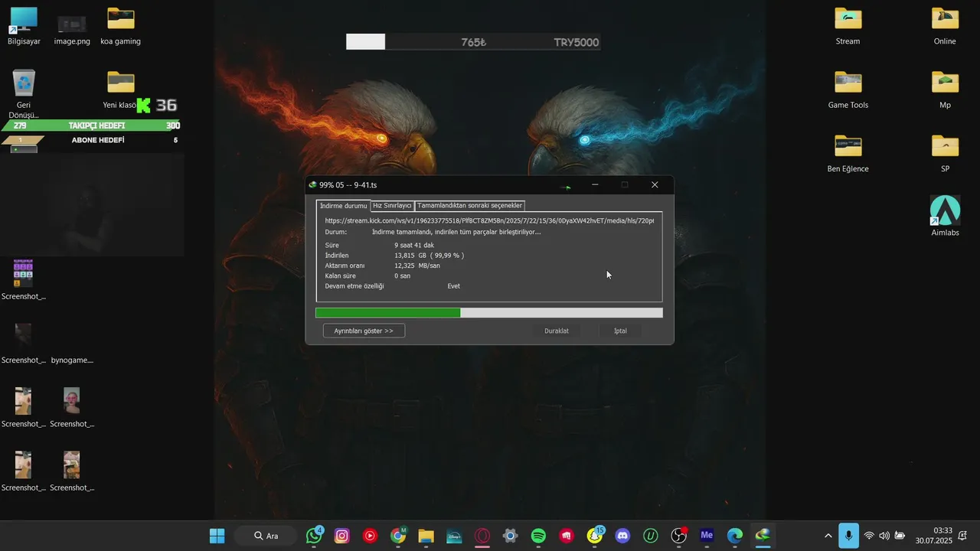This screenshot has height=551, width=980.
Task: Click the 13,815 GB downloaded value
Action: [x=429, y=255]
